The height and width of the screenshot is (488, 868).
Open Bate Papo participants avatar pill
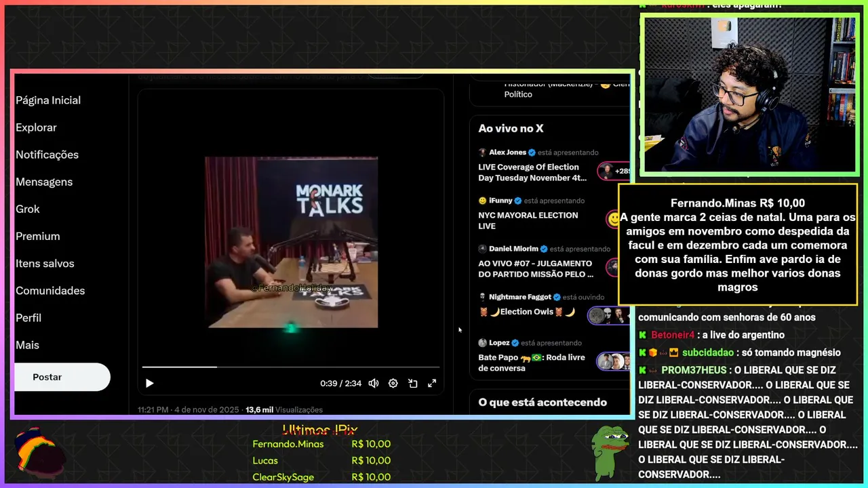click(x=614, y=361)
